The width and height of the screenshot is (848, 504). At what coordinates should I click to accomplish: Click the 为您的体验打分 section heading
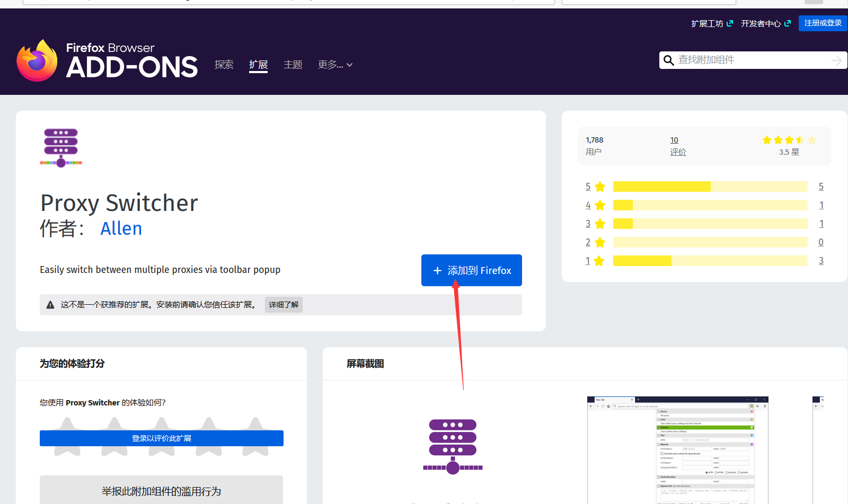click(72, 364)
